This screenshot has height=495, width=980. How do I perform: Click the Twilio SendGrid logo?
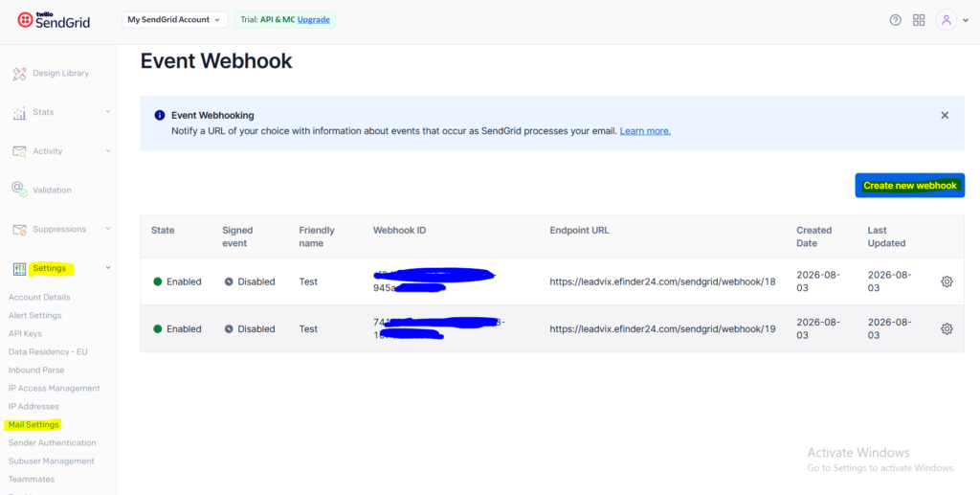54,21
